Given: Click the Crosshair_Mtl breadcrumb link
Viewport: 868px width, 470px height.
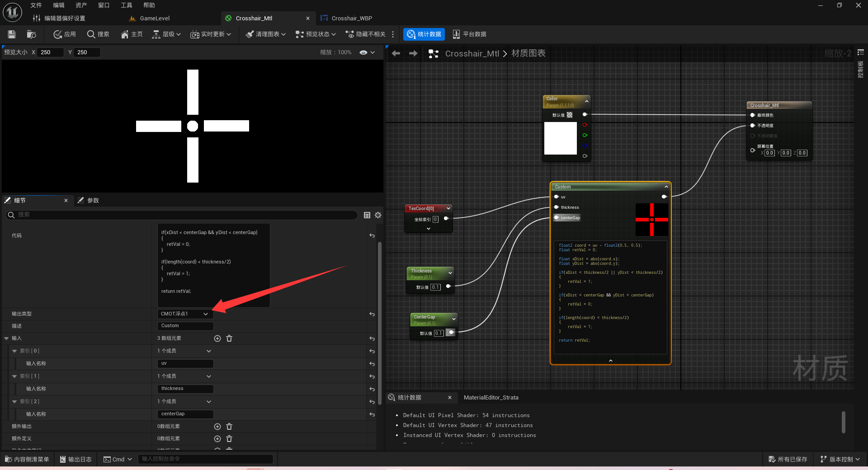Looking at the screenshot, I should point(472,54).
